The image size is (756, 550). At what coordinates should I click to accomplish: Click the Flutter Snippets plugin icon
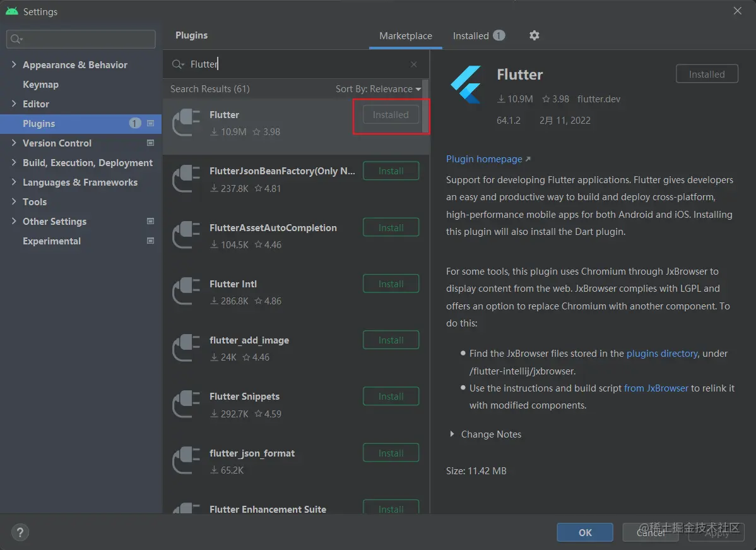click(x=186, y=404)
